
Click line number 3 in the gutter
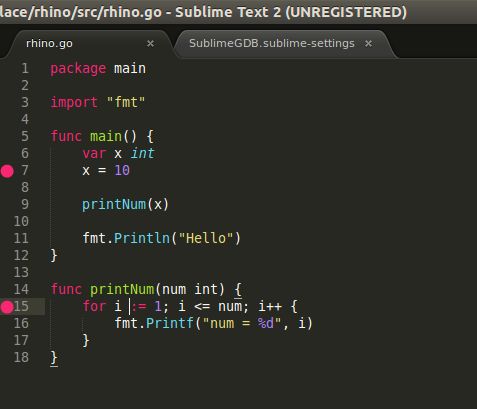coord(25,103)
